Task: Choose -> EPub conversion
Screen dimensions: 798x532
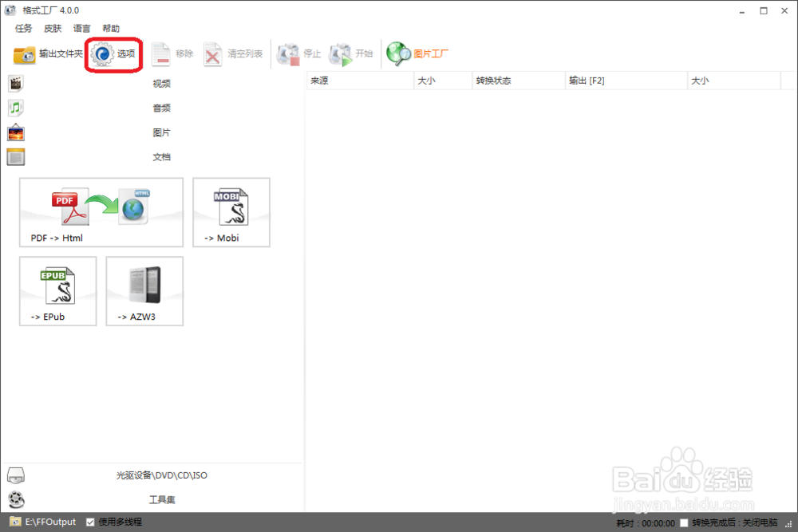Action: click(x=57, y=291)
